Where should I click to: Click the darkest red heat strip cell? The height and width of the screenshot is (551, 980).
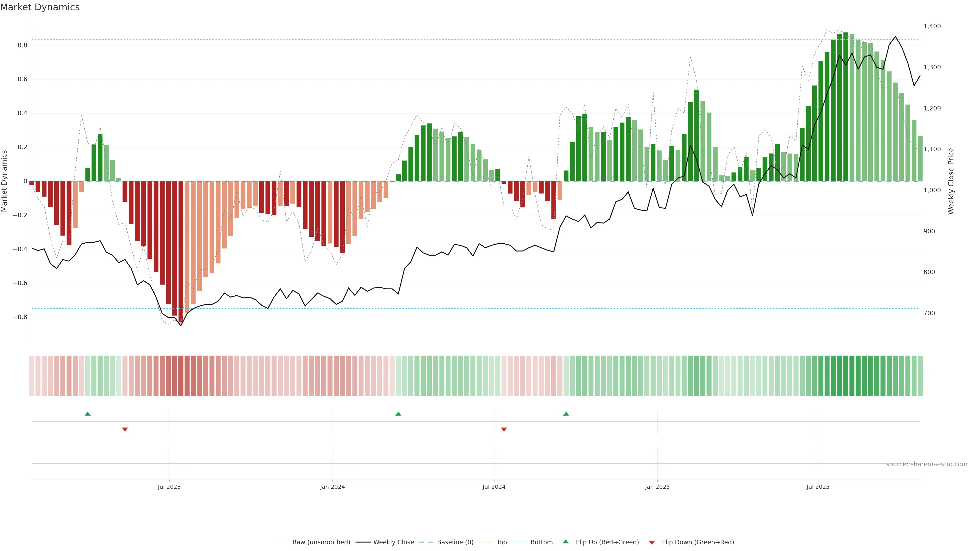(181, 376)
